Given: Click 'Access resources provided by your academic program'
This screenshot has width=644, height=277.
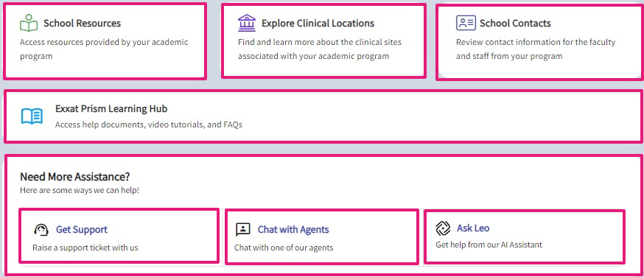Looking at the screenshot, I should (x=104, y=49).
